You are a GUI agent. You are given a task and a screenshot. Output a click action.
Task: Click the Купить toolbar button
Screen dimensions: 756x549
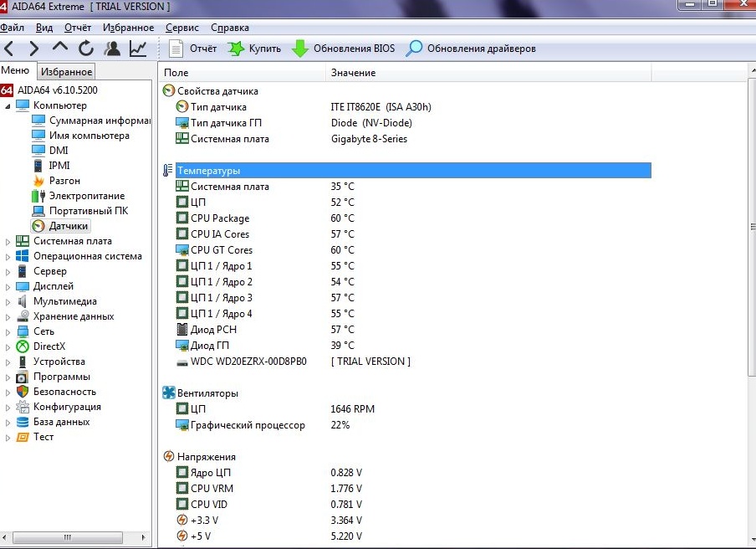254,49
